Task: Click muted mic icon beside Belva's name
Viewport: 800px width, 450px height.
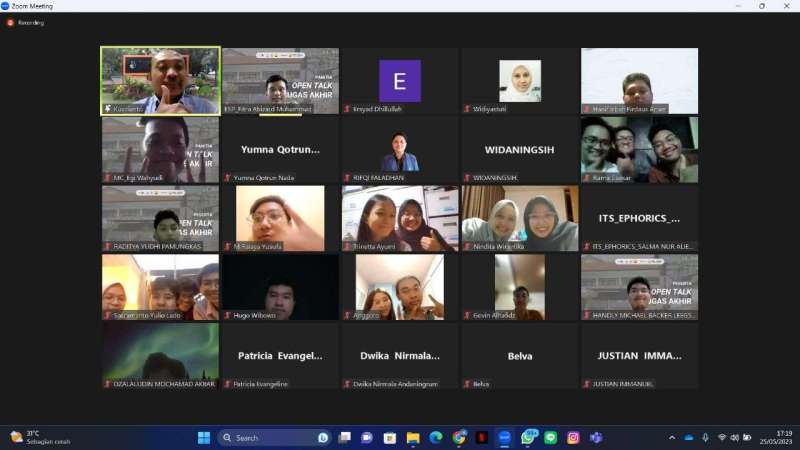Action: pos(467,384)
